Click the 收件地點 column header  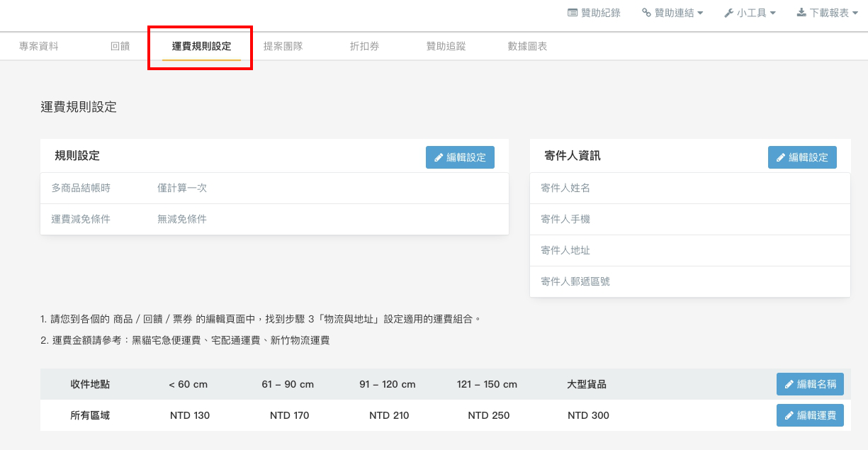(x=90, y=384)
